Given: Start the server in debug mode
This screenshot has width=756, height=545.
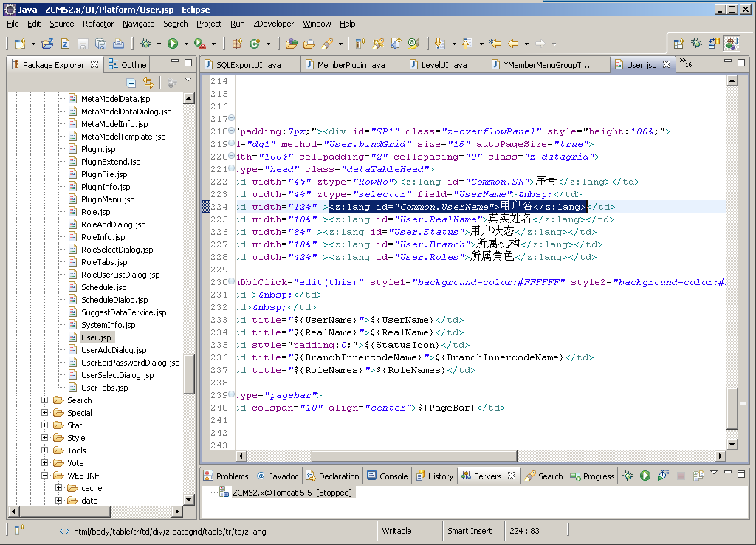Looking at the screenshot, I should point(628,476).
